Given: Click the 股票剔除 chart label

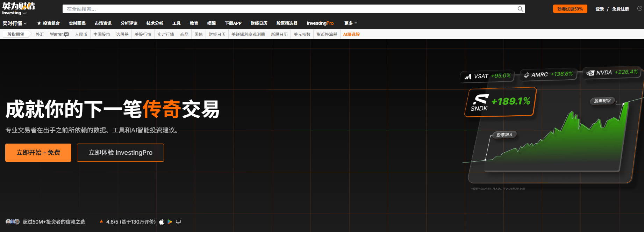Looking at the screenshot, I should pos(602,101).
